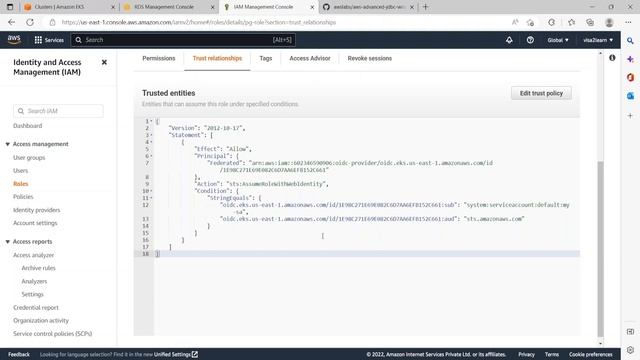Switch to RDS Management Console browser tab
640x360 pixels.
[x=168, y=7]
